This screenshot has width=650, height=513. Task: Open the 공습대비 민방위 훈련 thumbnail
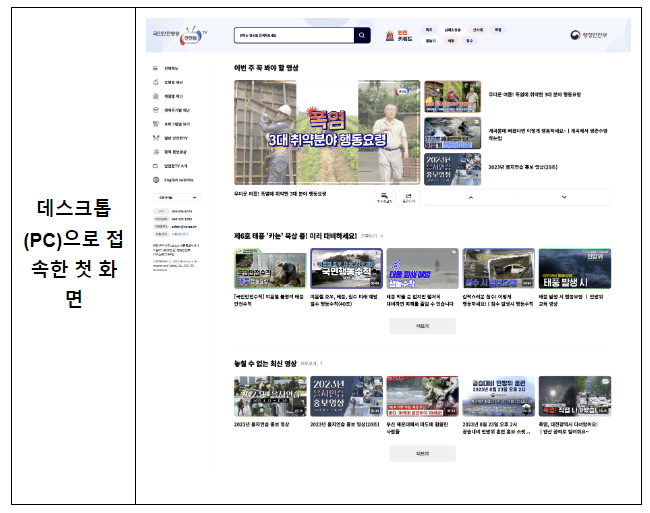pyautogui.click(x=499, y=396)
